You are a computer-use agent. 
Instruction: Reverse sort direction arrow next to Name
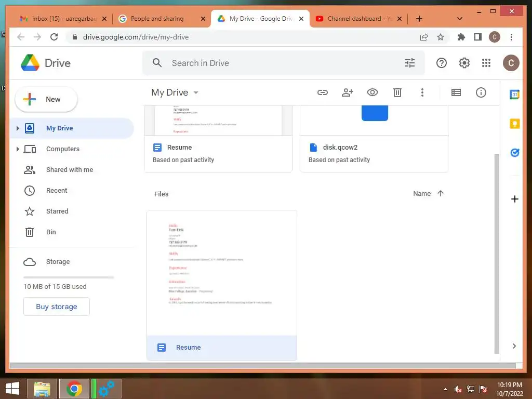coord(441,193)
